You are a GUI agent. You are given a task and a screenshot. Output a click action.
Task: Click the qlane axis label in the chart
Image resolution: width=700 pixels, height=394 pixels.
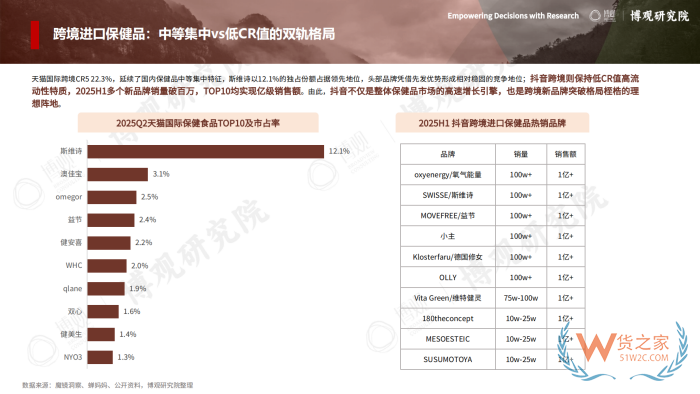coord(72,289)
